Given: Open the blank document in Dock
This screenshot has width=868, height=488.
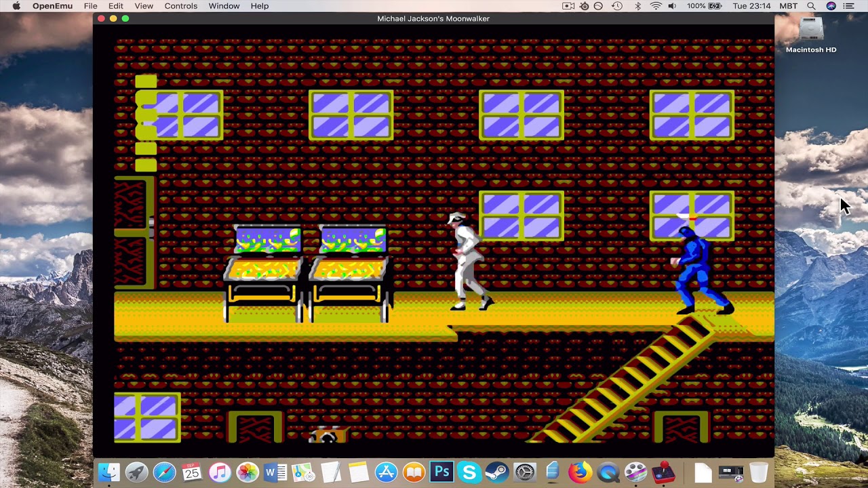Looking at the screenshot, I should point(703,472).
